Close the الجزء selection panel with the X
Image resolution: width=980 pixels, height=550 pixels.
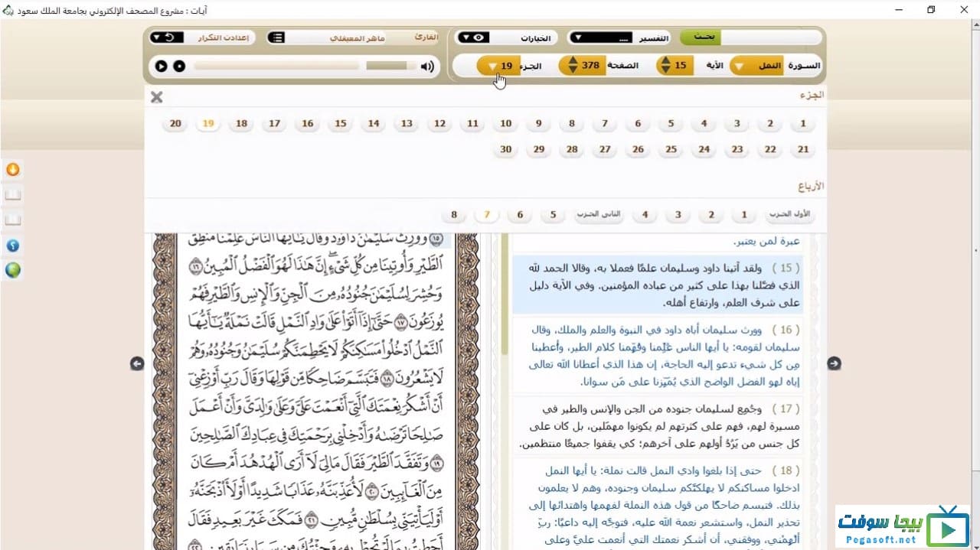point(157,97)
